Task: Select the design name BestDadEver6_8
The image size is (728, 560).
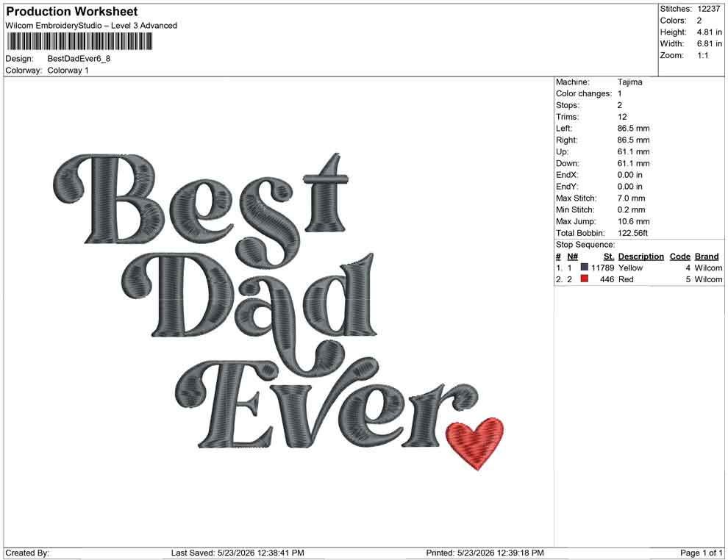Action: pos(79,59)
